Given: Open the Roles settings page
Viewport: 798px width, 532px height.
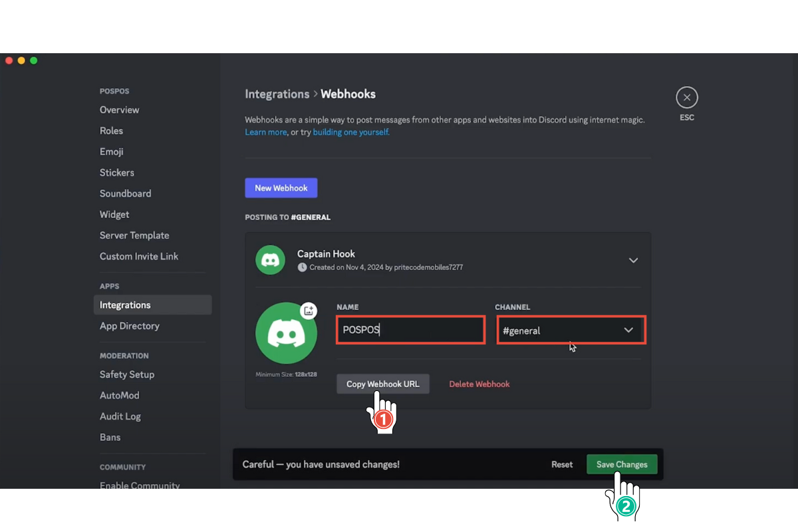Looking at the screenshot, I should click(111, 131).
